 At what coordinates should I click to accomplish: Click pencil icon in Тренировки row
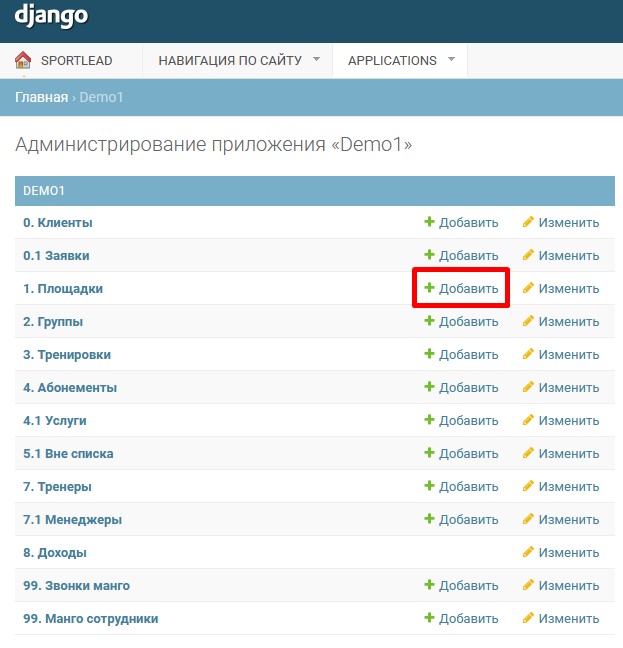coord(529,354)
